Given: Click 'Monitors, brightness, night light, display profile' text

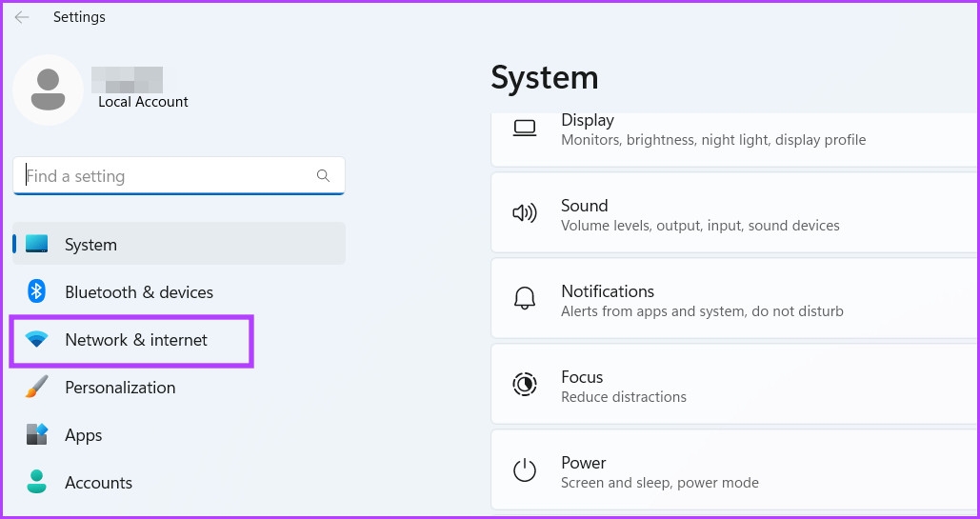Looking at the screenshot, I should pos(713,140).
